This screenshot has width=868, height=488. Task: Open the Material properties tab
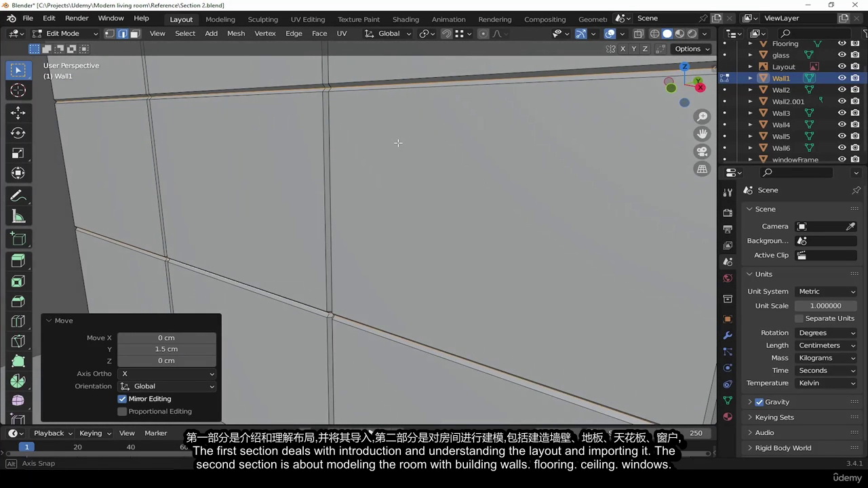click(x=728, y=417)
